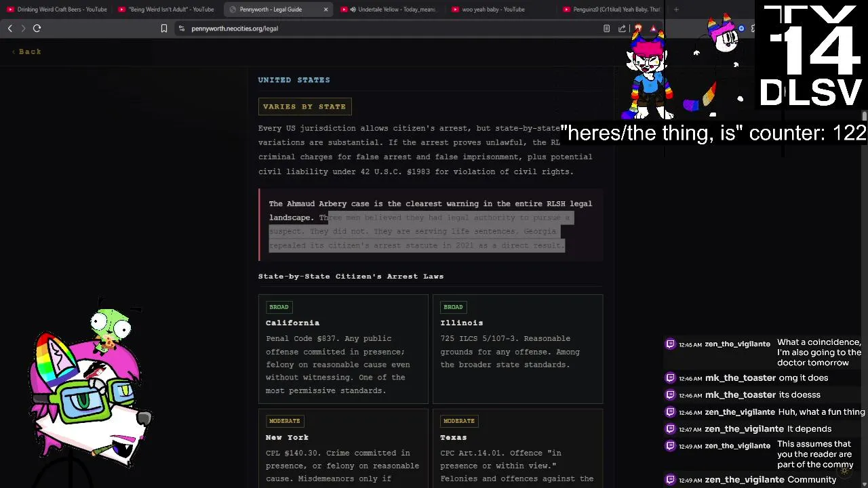Click chat message 'Huh, what a fun thing'

pos(821,412)
